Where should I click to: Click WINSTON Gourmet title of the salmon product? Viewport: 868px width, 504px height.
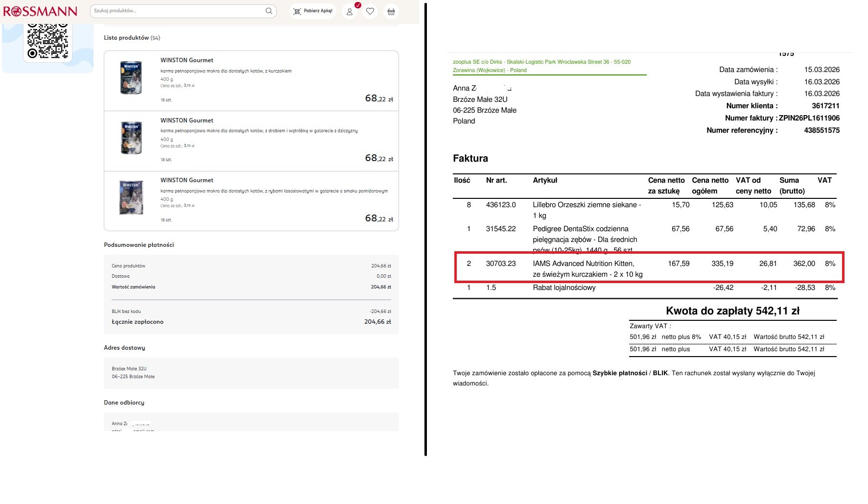pos(187,180)
